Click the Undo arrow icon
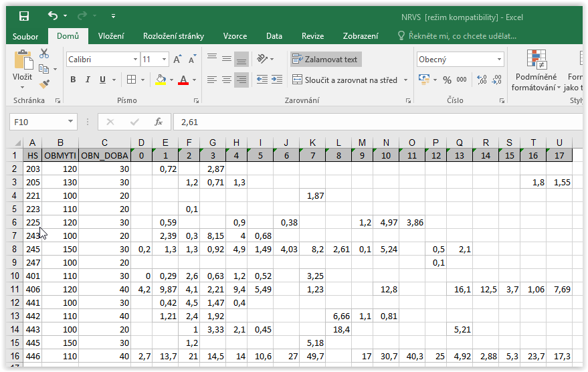The height and width of the screenshot is (372, 588). pos(53,16)
